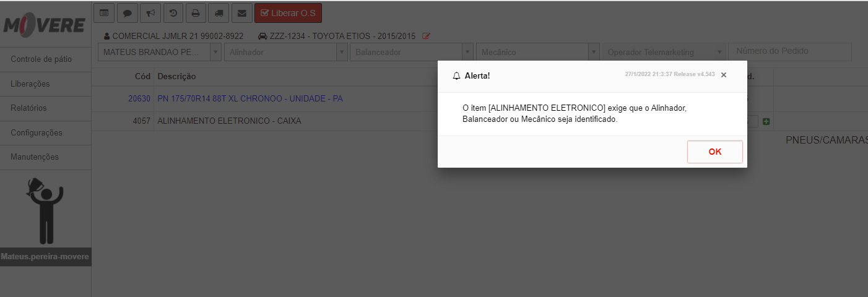Open the history clock icon
The height and width of the screenshot is (297, 868).
tap(173, 12)
